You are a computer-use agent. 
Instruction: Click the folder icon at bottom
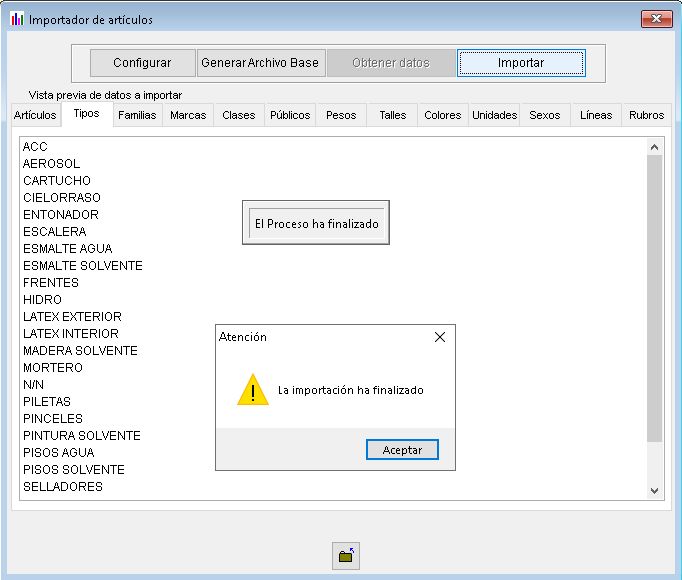346,556
